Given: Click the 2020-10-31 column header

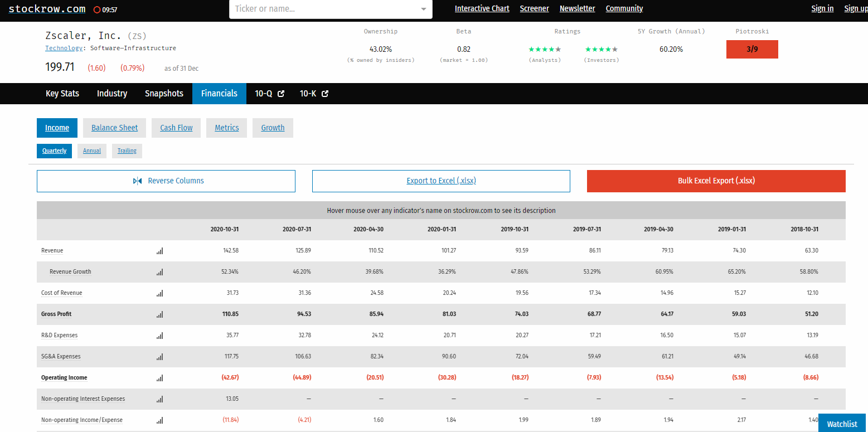Looking at the screenshot, I should click(225, 230).
